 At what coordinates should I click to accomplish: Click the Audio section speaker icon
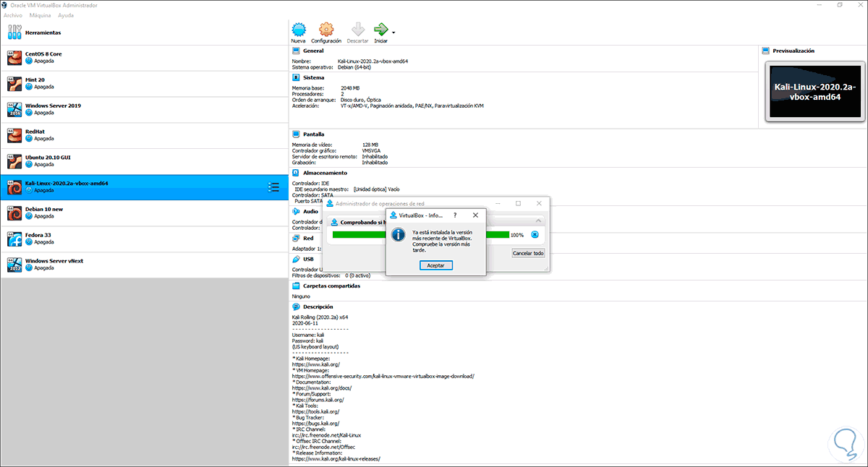pos(297,211)
